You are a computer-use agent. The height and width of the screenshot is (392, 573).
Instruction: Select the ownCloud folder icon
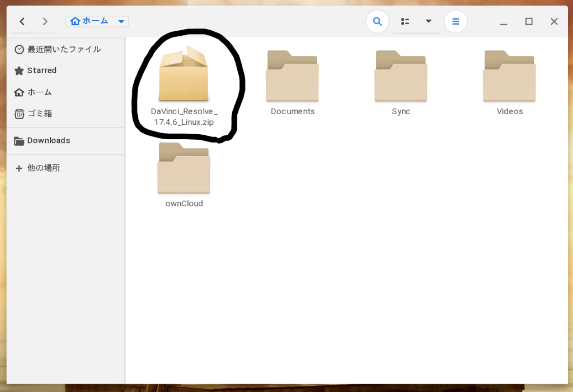pos(184,168)
